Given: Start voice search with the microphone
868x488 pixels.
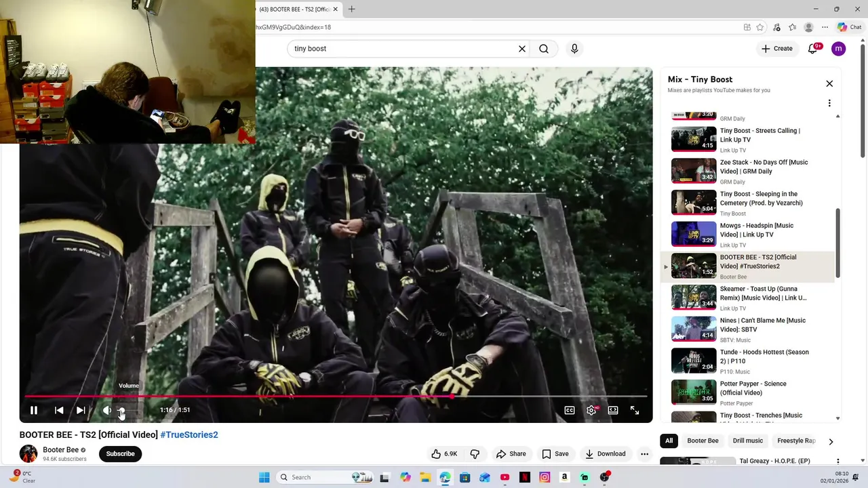Looking at the screenshot, I should coord(574,49).
